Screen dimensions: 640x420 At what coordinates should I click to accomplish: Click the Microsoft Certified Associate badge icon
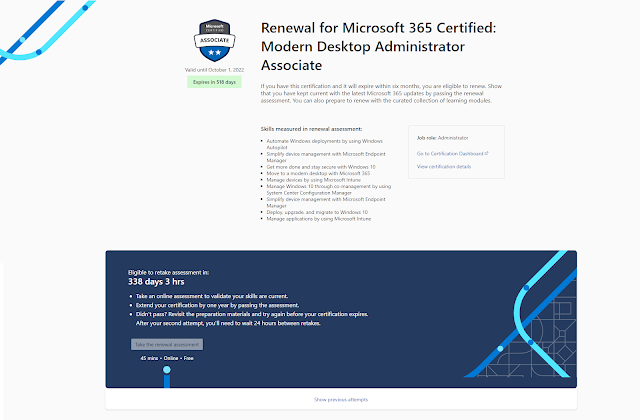coord(214,40)
